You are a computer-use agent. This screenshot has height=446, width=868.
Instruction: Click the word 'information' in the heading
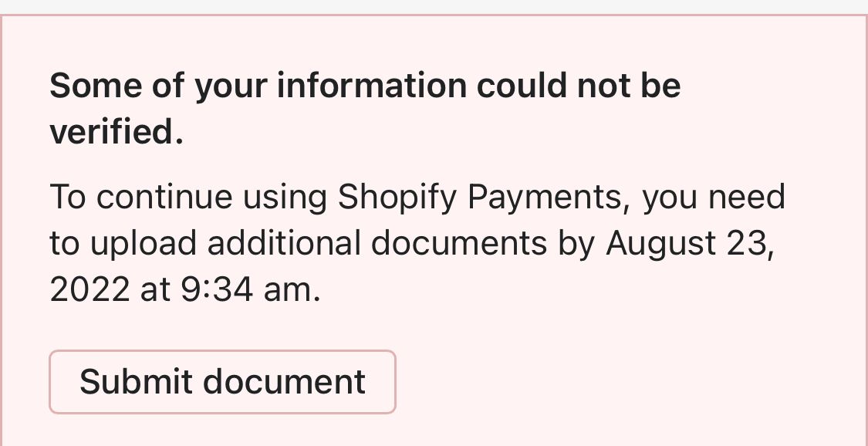[x=372, y=86]
